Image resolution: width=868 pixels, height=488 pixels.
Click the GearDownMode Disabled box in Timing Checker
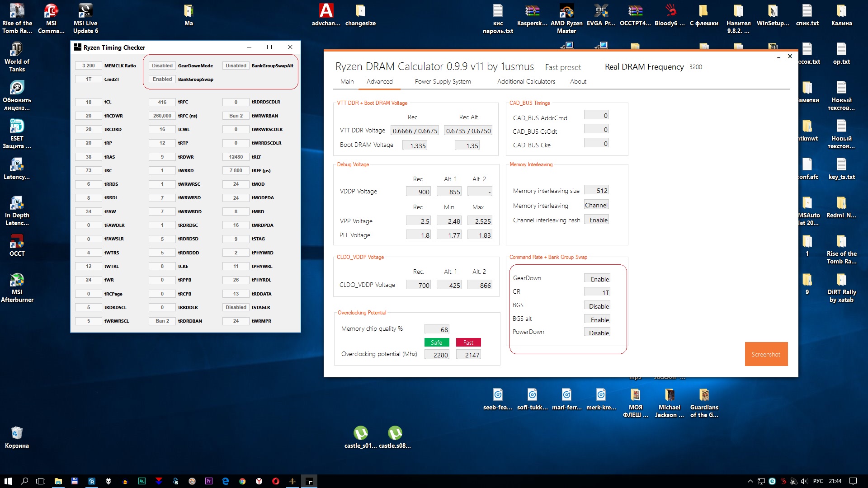(x=162, y=66)
